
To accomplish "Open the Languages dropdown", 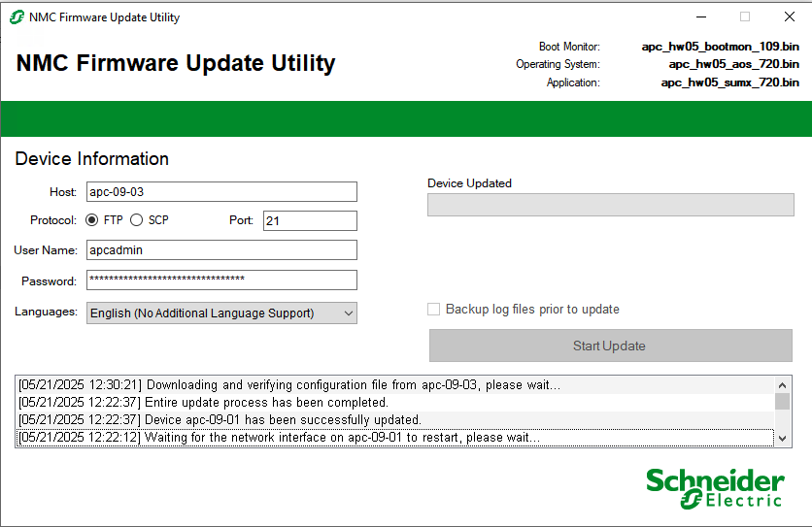I will (221, 313).
